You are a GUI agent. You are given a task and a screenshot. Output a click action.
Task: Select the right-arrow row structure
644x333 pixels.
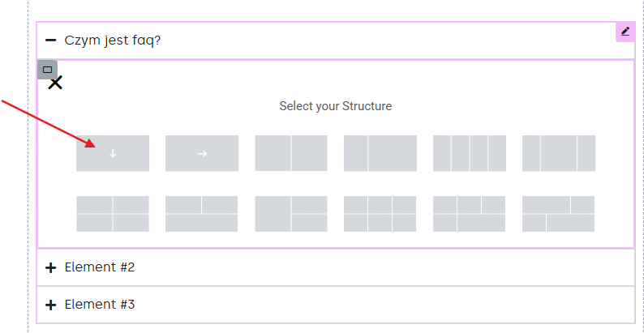click(202, 153)
